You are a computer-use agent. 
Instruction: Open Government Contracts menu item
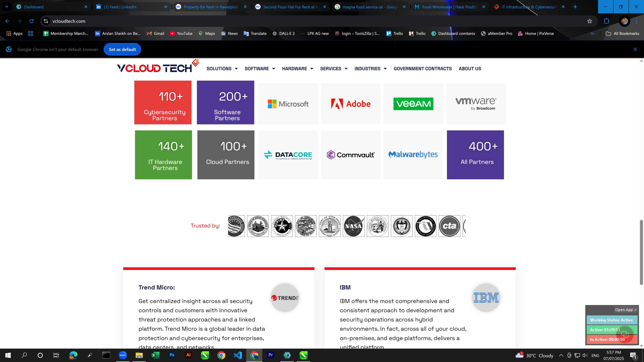[x=422, y=69]
